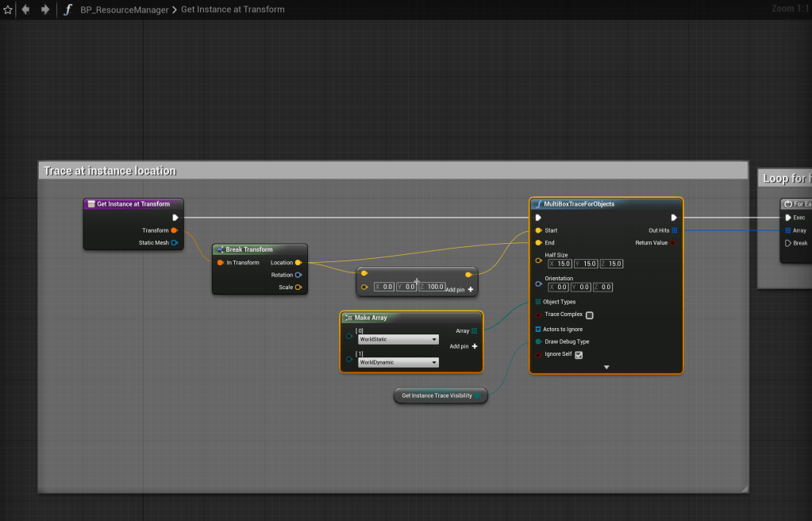Click the Out Hits output pin
Viewport: 812px width, 521px height.
(674, 230)
